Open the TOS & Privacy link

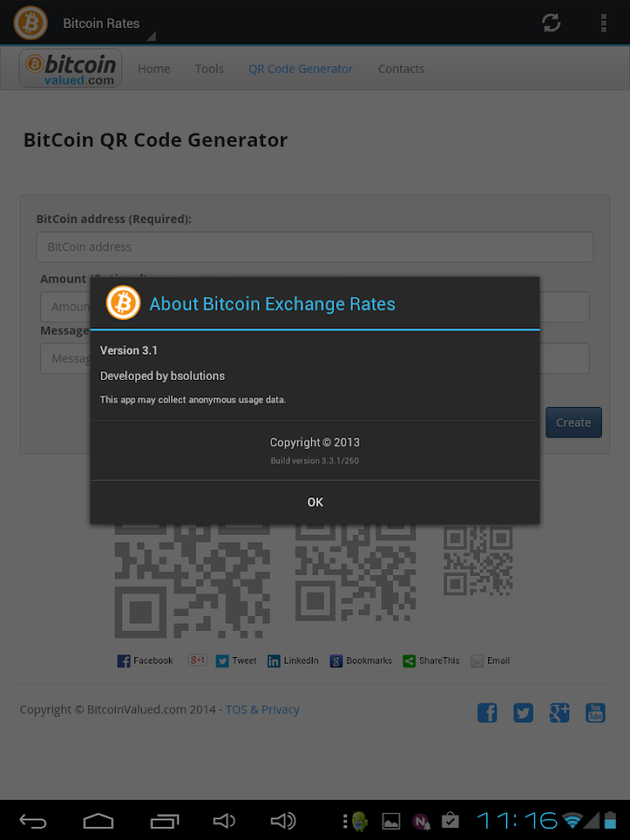pos(262,709)
